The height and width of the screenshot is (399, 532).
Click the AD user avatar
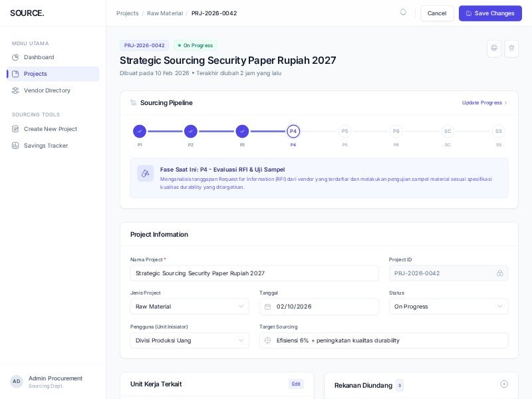pyautogui.click(x=17, y=381)
